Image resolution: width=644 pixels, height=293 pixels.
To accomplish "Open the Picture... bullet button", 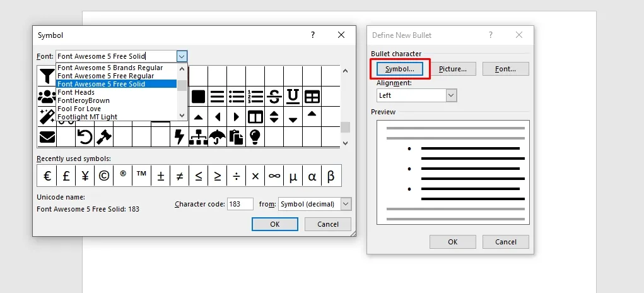I will pos(453,69).
